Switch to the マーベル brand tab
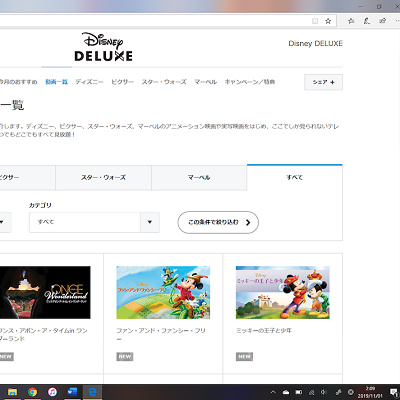The image size is (400, 400). [199, 178]
